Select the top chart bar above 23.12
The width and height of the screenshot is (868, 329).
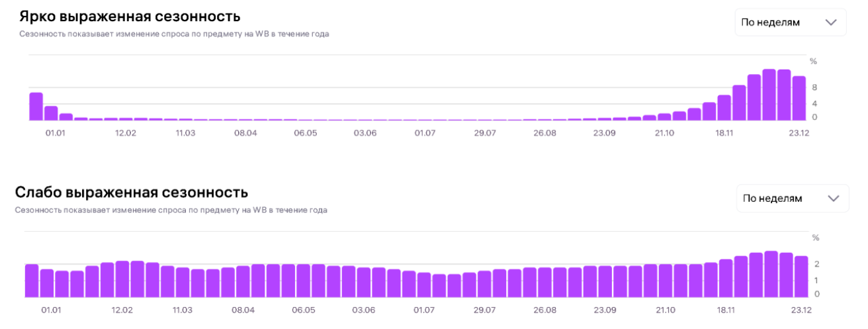[799, 99]
